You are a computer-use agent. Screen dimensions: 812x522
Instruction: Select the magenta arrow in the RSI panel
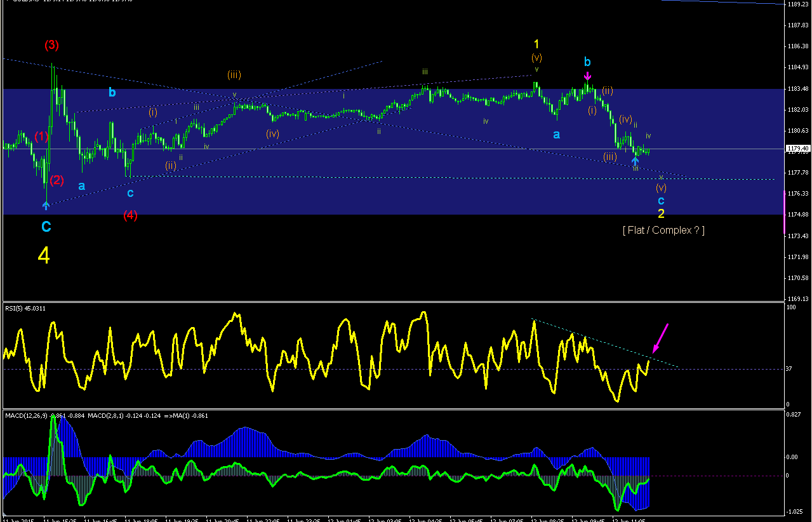pos(660,338)
